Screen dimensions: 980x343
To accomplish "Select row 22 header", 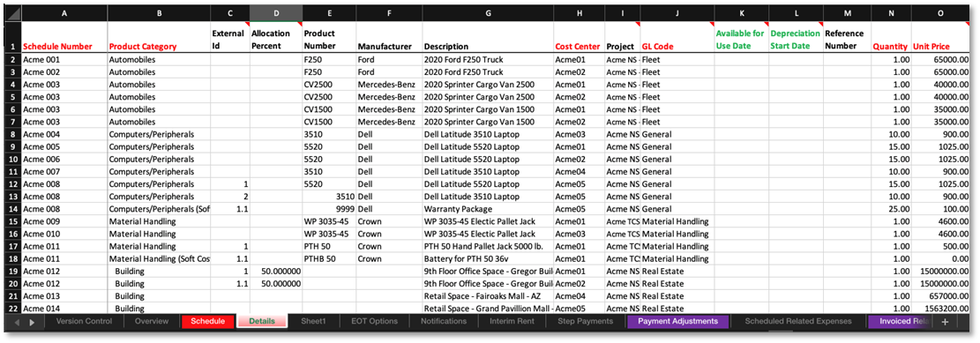I will [14, 308].
